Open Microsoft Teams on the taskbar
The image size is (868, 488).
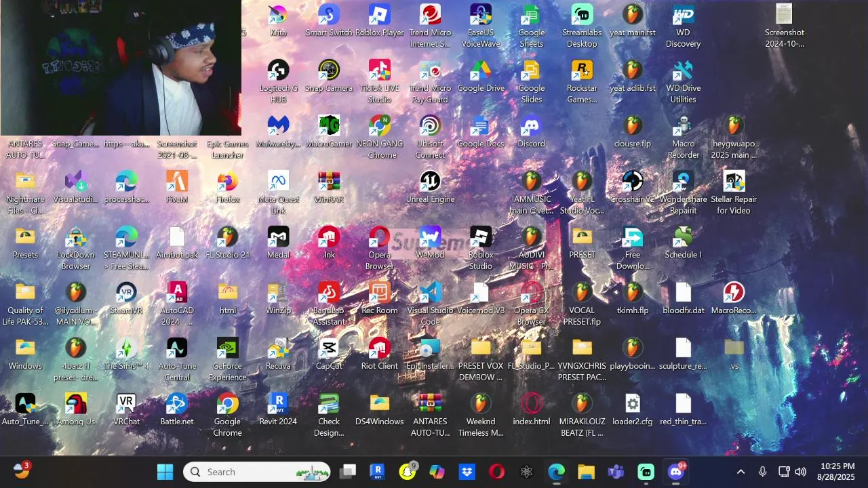point(616,472)
